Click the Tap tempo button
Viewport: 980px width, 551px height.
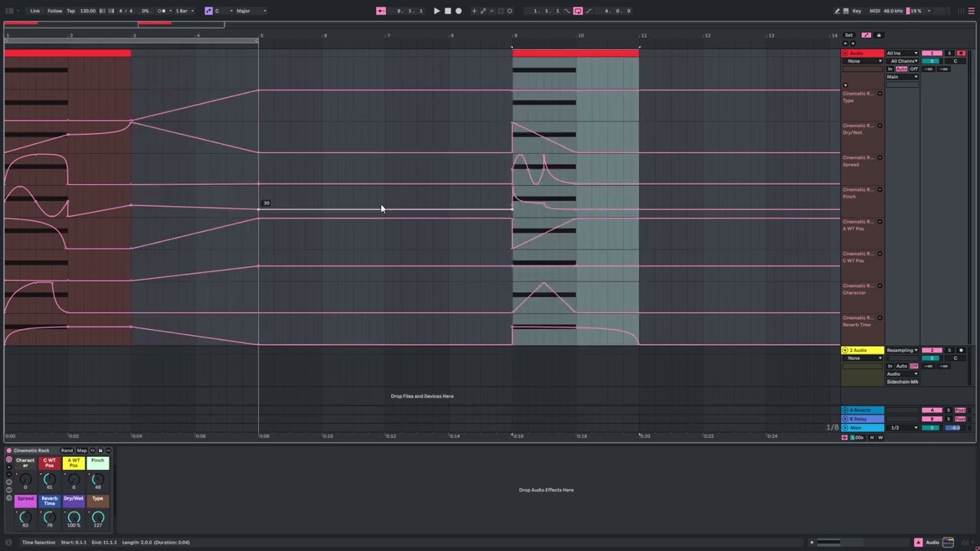(71, 11)
